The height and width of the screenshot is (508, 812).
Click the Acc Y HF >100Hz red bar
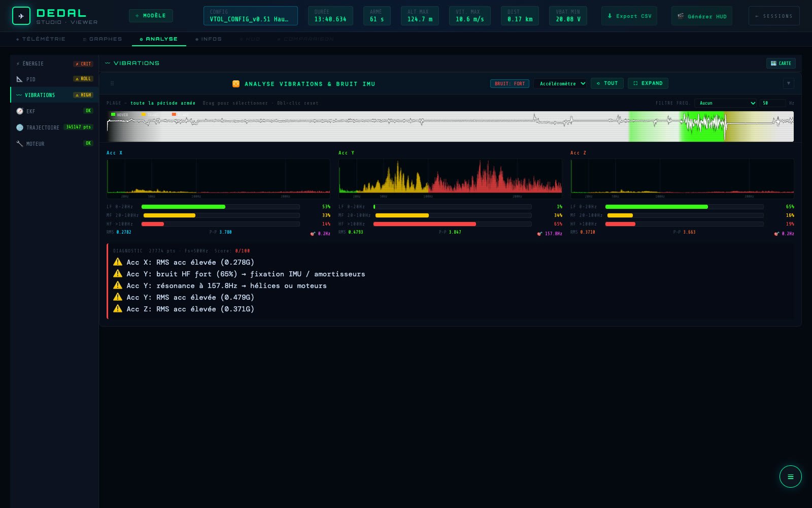coord(425,224)
